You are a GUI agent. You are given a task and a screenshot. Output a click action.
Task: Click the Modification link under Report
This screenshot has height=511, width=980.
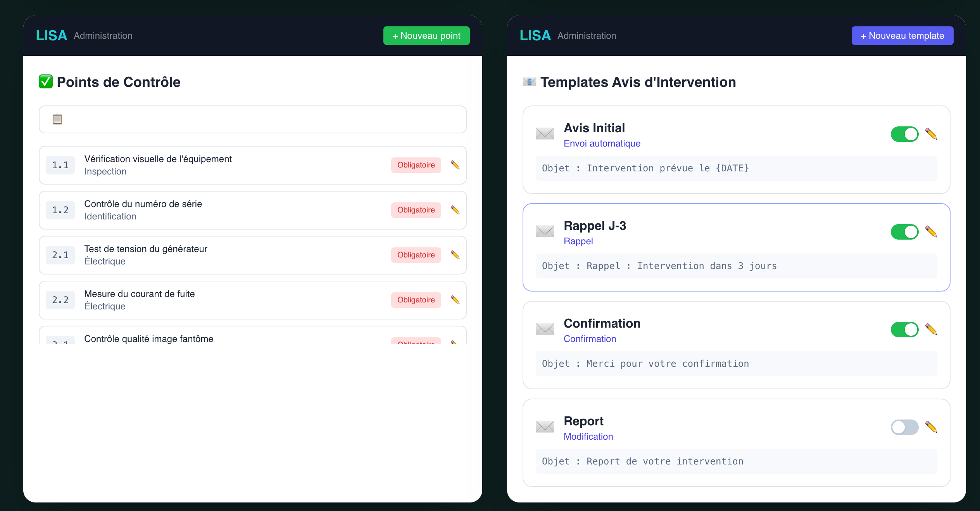pyautogui.click(x=588, y=436)
